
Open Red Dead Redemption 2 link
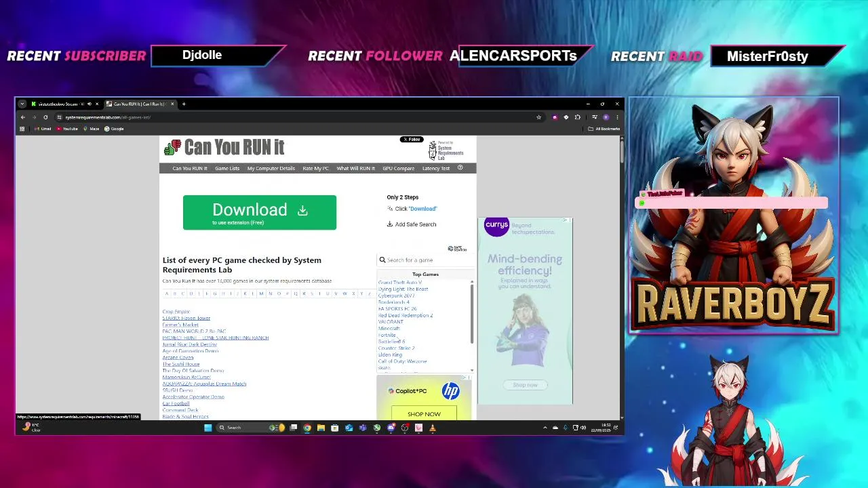click(406, 315)
